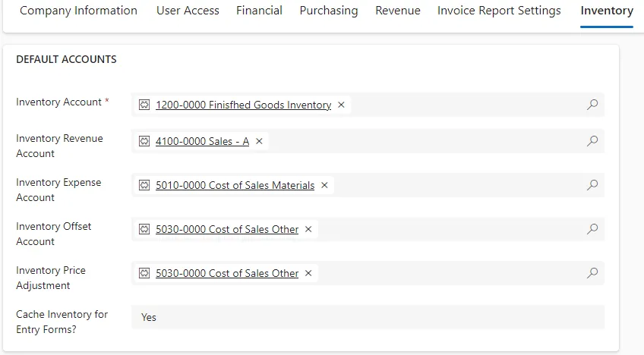Screen dimensions: 644x355
Task: Click the Inventory Account label
Action: [x=58, y=102]
